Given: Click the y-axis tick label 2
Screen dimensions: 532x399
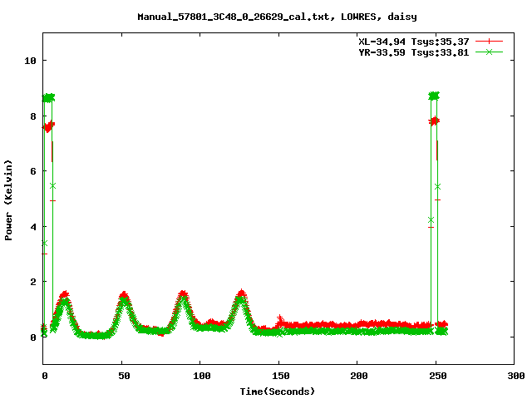Looking at the screenshot, I should pos(33,282).
